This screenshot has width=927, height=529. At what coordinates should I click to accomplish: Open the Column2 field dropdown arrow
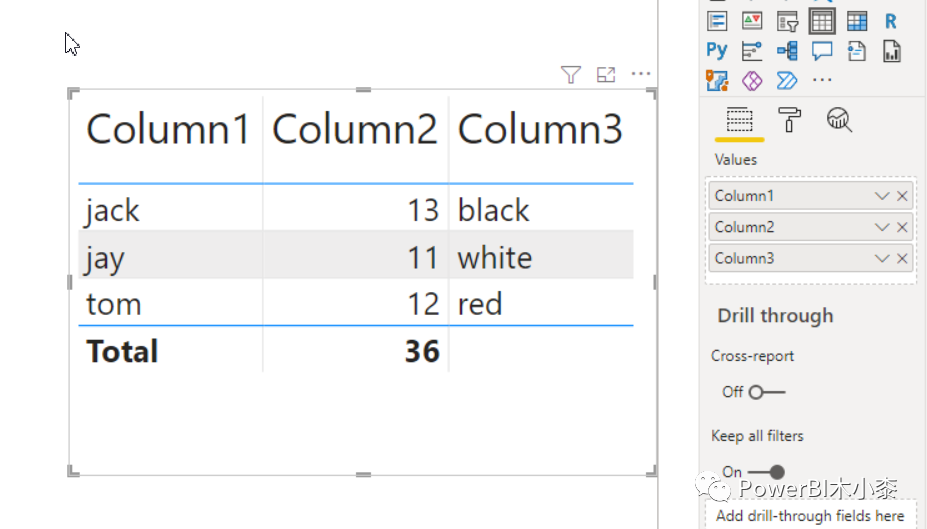point(881,227)
